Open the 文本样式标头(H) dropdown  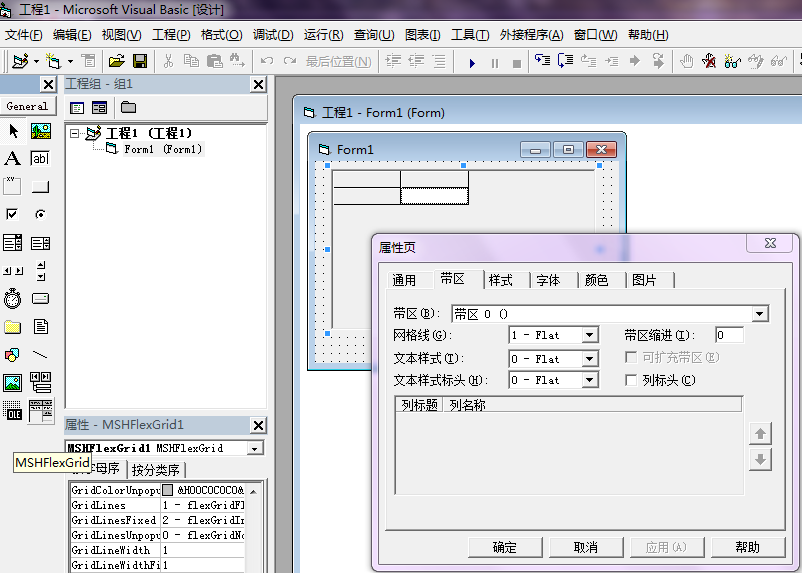pyautogui.click(x=590, y=380)
